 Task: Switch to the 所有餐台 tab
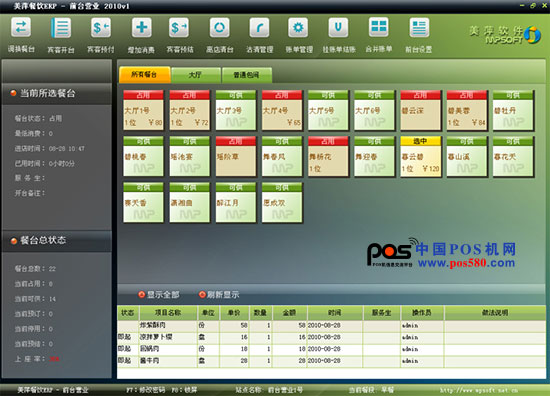[x=145, y=75]
